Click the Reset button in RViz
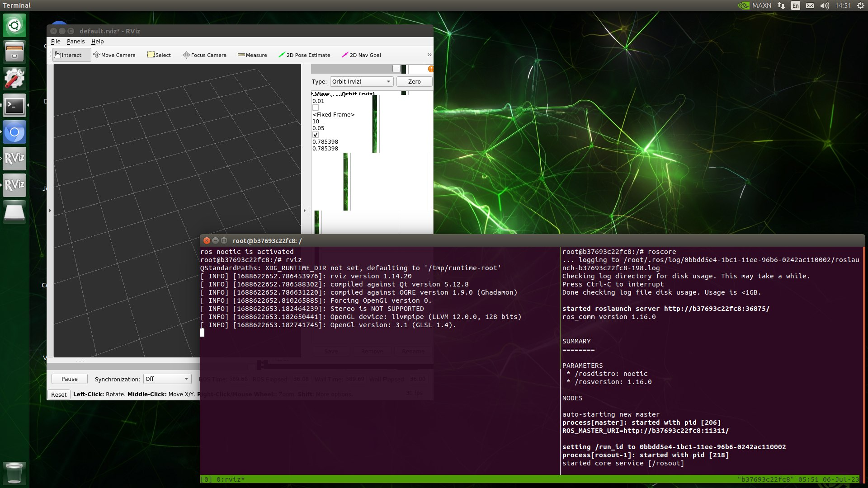868x488 pixels. click(59, 394)
